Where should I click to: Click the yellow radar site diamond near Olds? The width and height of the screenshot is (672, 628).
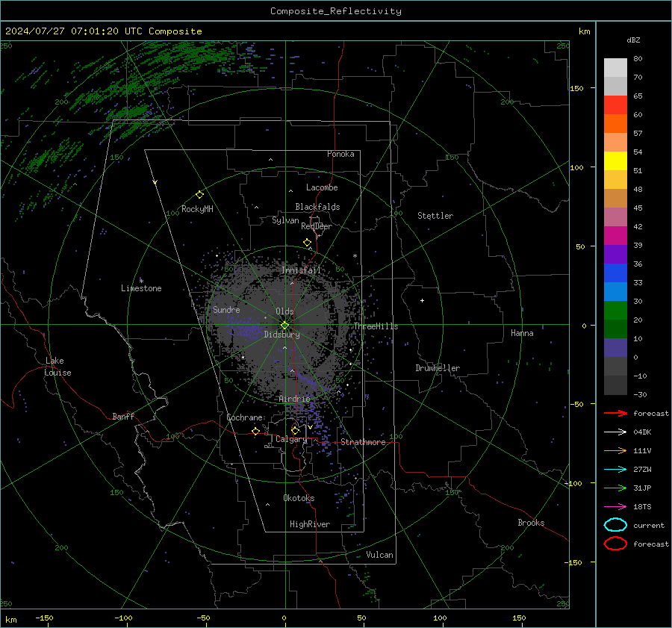point(284,326)
